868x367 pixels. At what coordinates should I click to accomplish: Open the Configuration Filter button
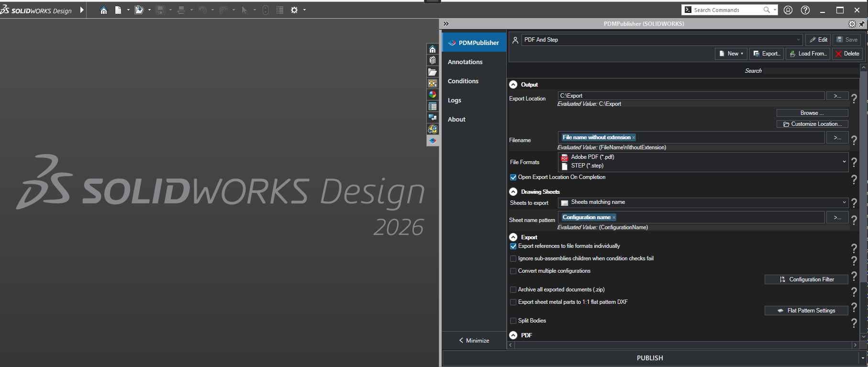click(806, 279)
